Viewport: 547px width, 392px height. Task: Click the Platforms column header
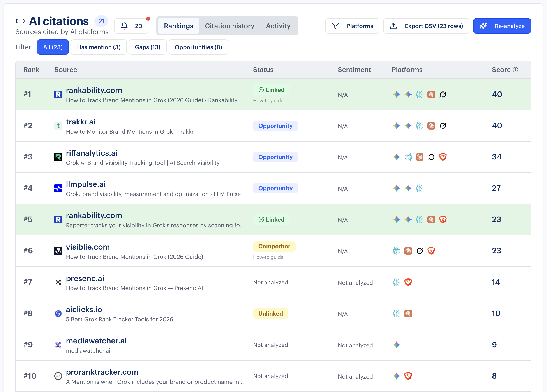tap(407, 70)
